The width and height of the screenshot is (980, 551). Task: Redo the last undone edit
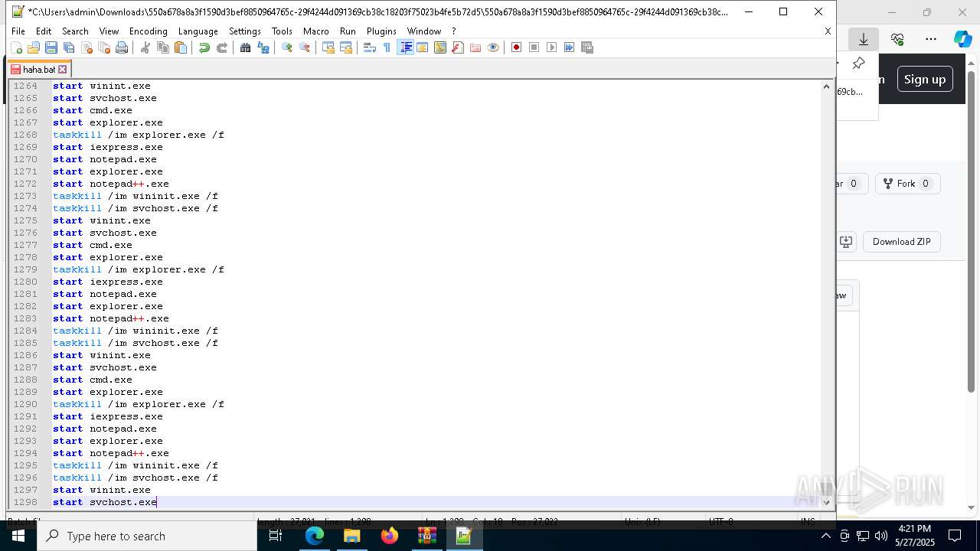tap(222, 47)
